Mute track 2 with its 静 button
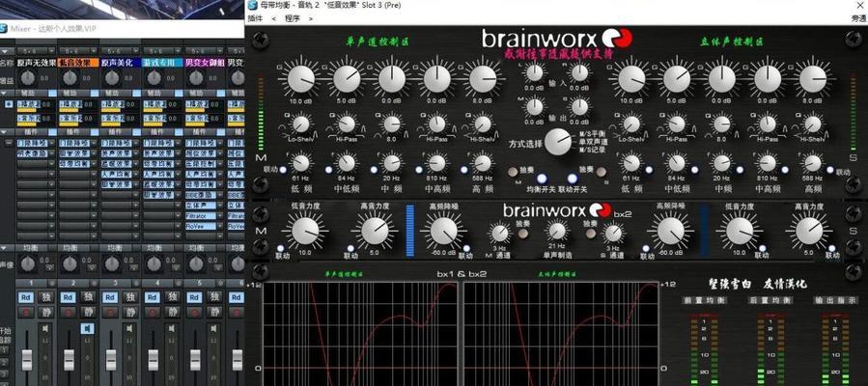 coord(88,312)
